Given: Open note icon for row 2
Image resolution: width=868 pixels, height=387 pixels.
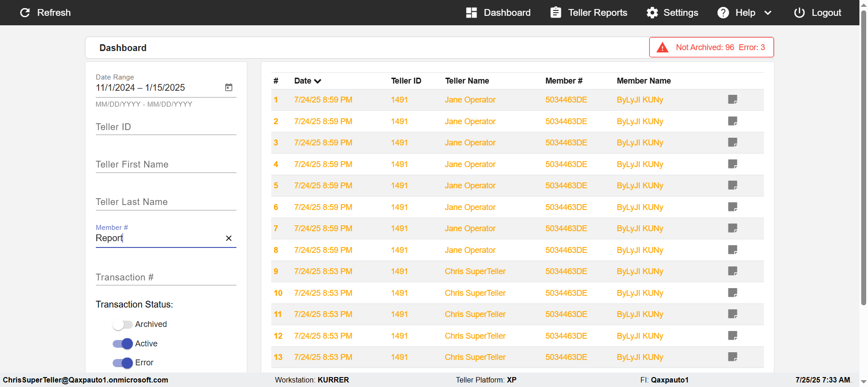Looking at the screenshot, I should point(733,121).
